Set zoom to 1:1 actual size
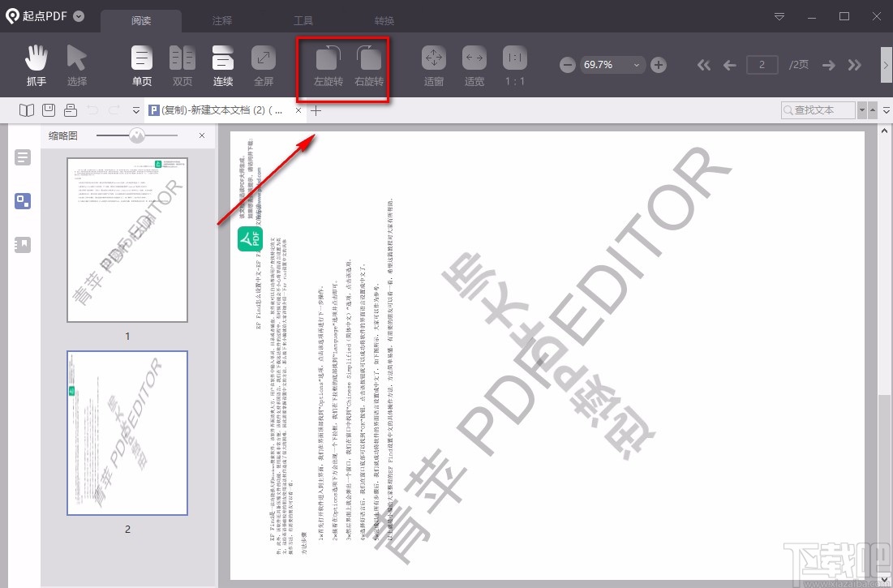 pyautogui.click(x=514, y=65)
